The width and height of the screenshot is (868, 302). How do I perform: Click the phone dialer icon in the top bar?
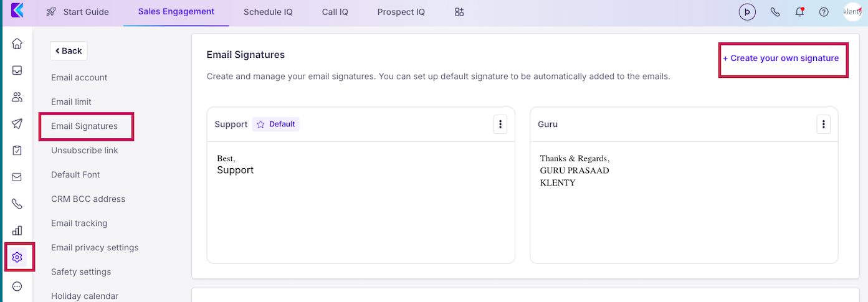(x=775, y=12)
